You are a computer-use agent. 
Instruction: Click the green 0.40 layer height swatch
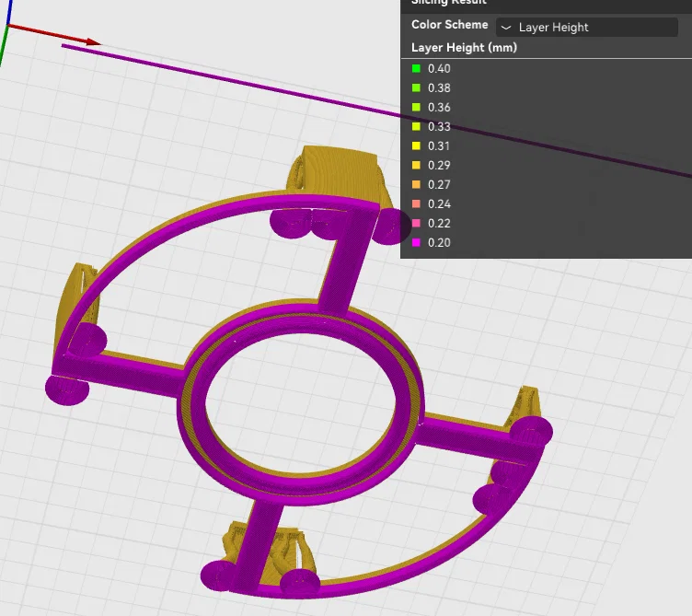click(416, 68)
